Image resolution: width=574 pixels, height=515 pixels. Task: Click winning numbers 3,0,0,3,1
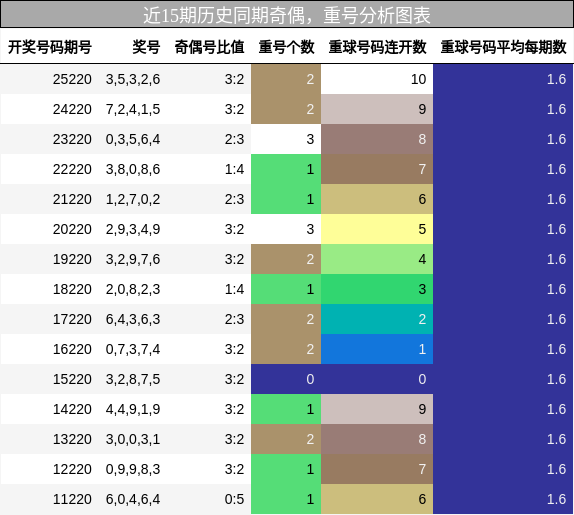pyautogui.click(x=133, y=440)
